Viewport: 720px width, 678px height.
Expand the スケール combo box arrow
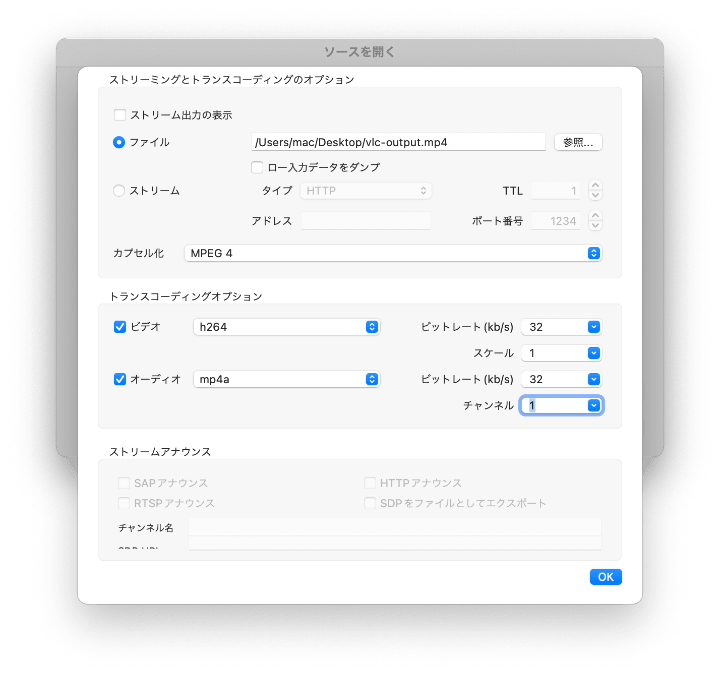point(594,353)
